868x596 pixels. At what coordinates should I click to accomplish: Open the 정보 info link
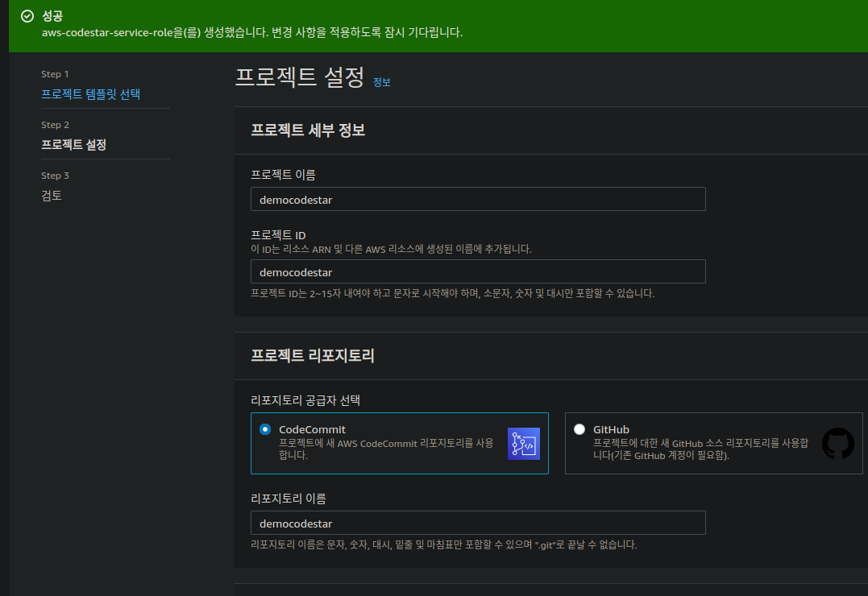tap(381, 82)
